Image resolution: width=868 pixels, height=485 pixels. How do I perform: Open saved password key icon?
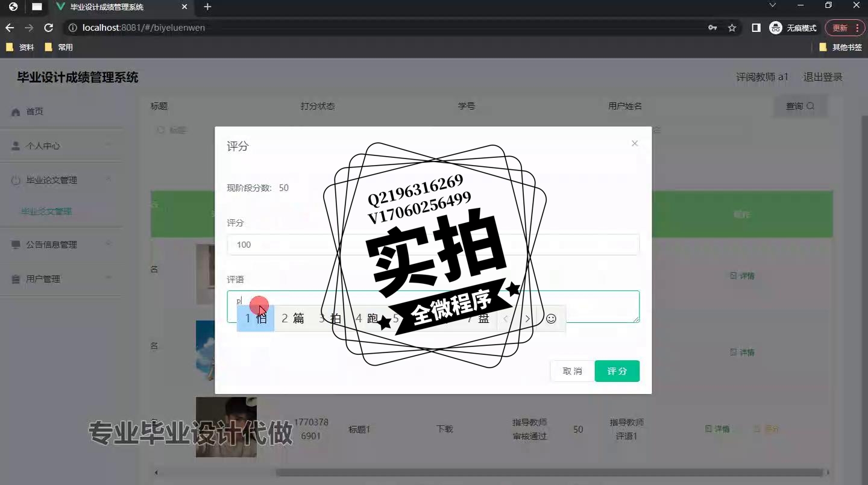point(712,28)
